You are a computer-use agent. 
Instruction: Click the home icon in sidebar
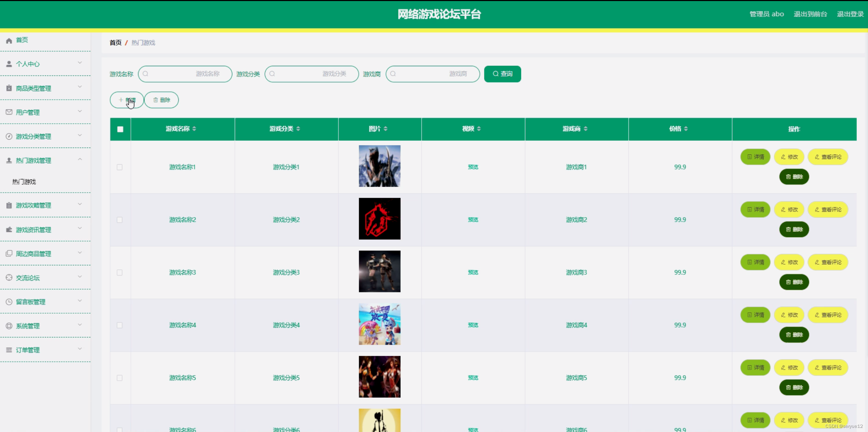(x=9, y=41)
